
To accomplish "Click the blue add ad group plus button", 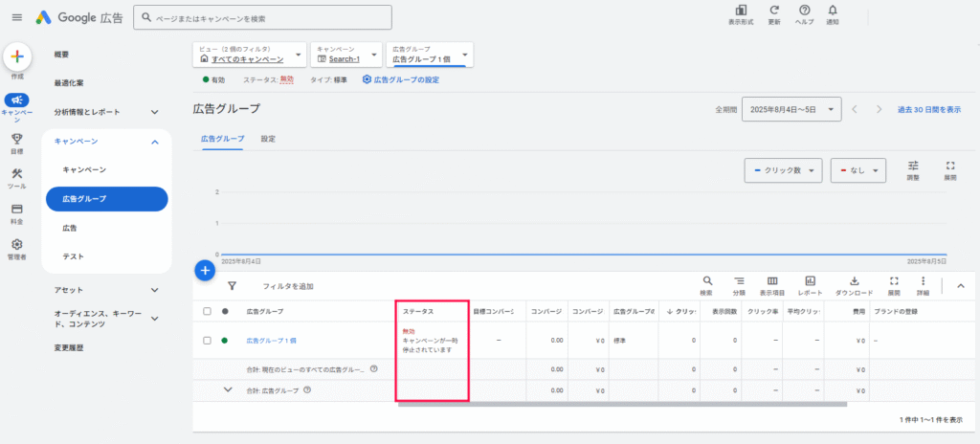I will (x=205, y=271).
